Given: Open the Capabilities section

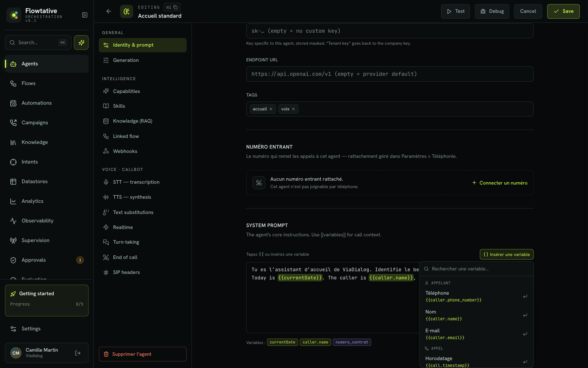Looking at the screenshot, I should 143,91.
